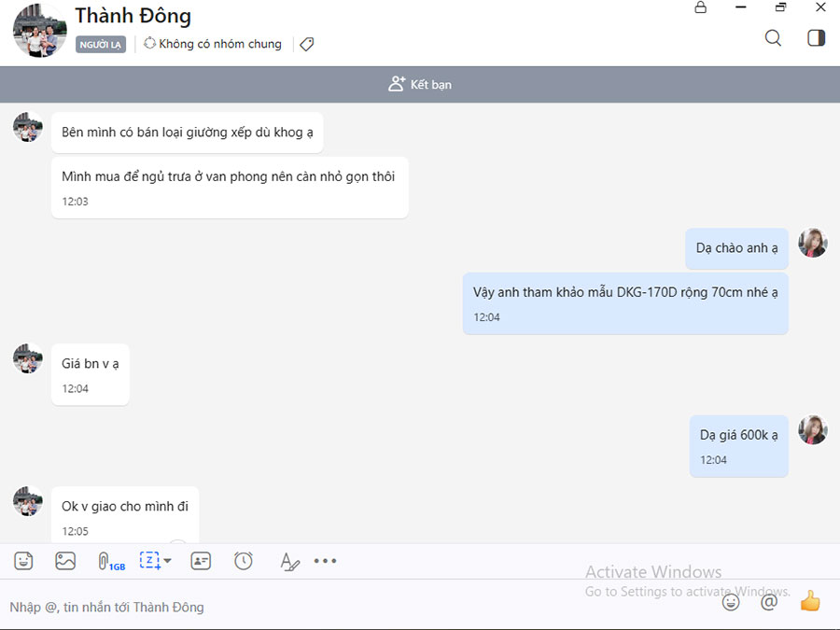Click the Kết bạn add friend button
Image resolution: width=840 pixels, height=630 pixels.
(x=420, y=84)
